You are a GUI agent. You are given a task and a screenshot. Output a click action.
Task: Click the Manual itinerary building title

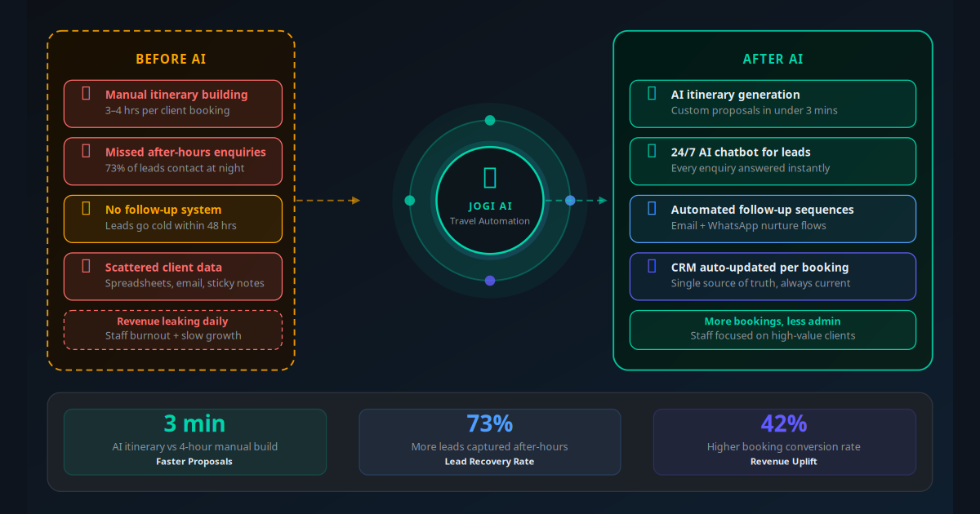tap(176, 95)
